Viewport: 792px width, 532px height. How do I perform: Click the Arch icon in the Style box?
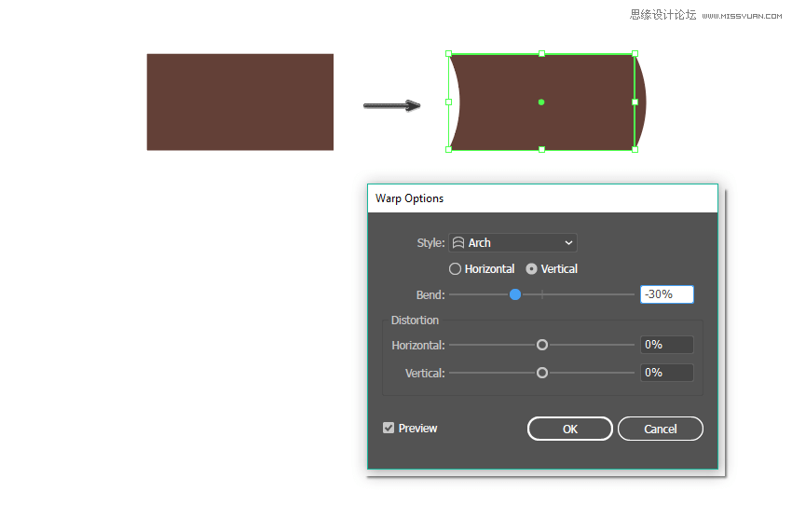tap(458, 243)
